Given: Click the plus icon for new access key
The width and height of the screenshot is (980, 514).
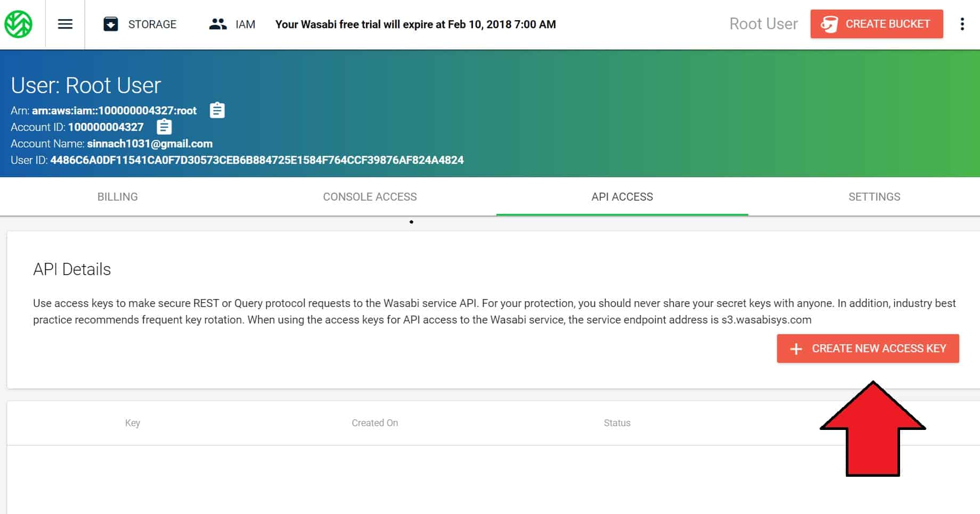Looking at the screenshot, I should [x=796, y=349].
